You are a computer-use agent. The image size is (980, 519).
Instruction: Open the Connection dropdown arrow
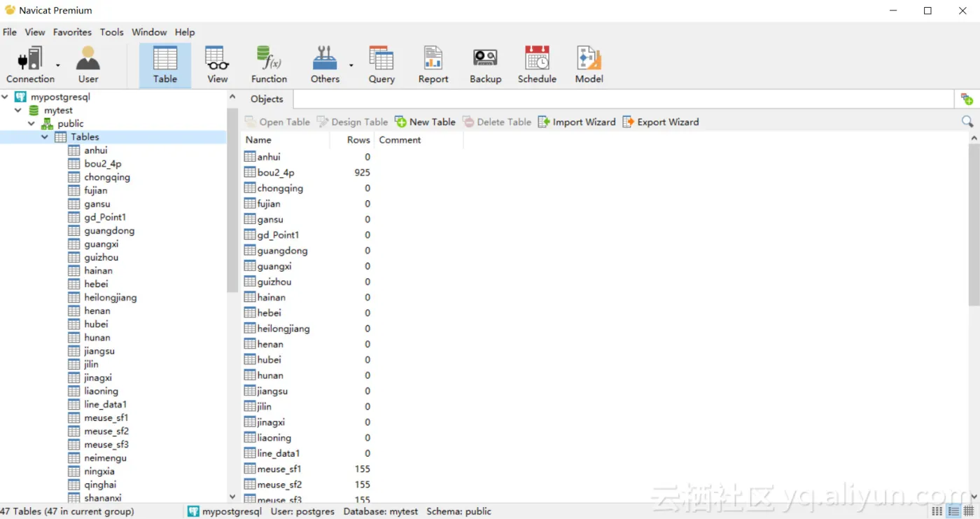coord(58,65)
